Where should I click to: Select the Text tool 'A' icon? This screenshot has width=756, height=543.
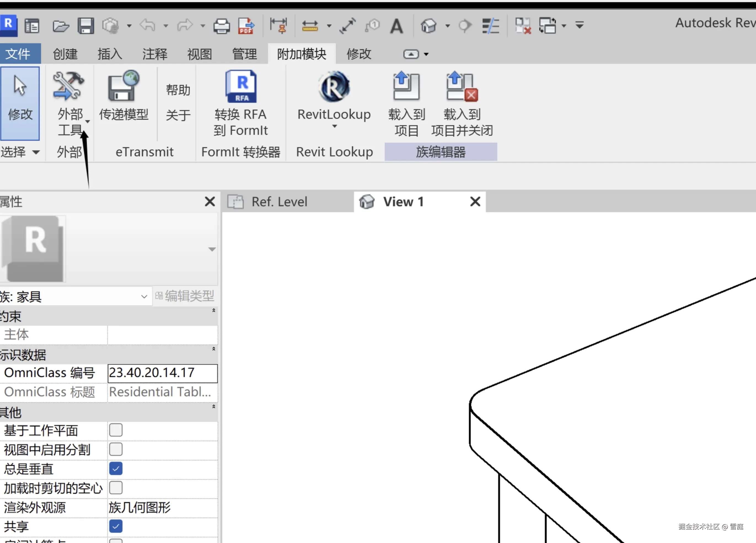(396, 26)
